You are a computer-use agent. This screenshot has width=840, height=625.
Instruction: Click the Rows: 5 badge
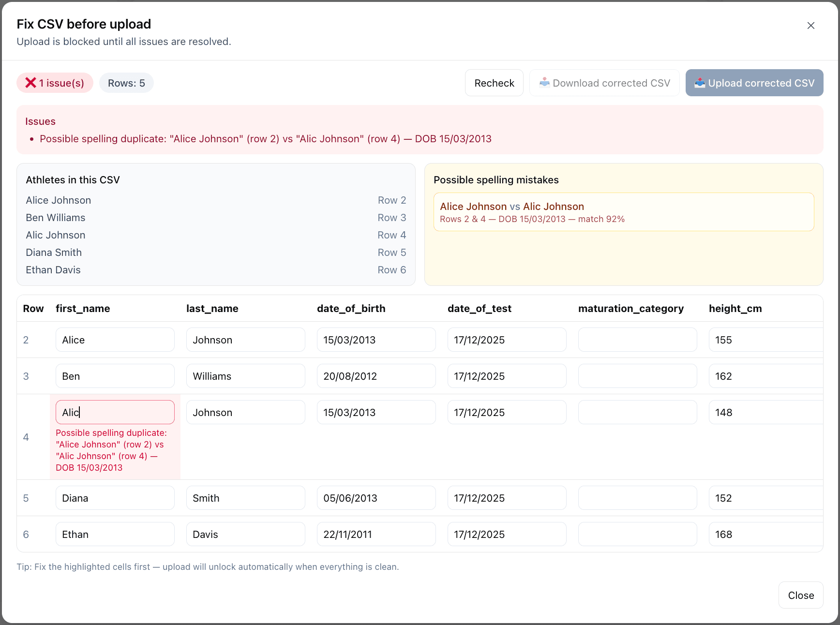click(x=126, y=83)
